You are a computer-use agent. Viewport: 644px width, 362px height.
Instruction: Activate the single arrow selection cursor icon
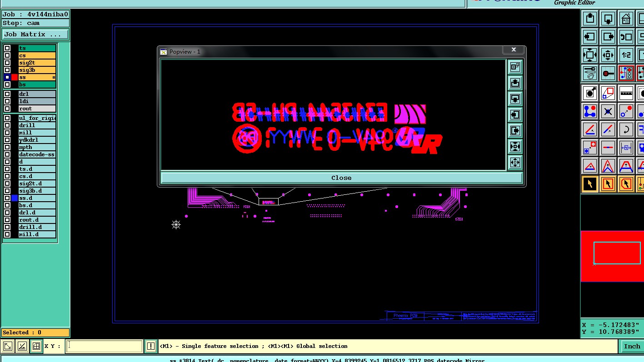click(590, 184)
